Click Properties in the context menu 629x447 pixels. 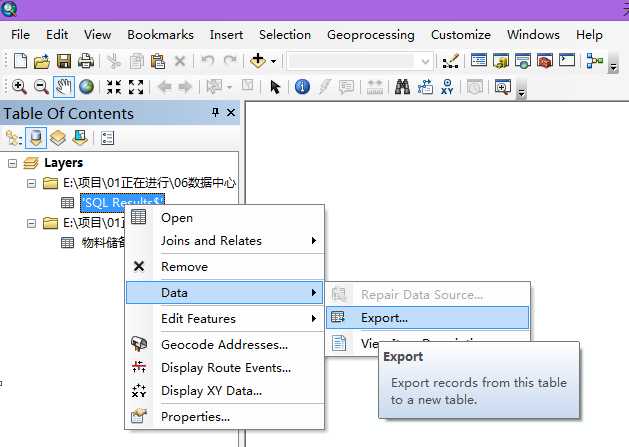click(195, 416)
